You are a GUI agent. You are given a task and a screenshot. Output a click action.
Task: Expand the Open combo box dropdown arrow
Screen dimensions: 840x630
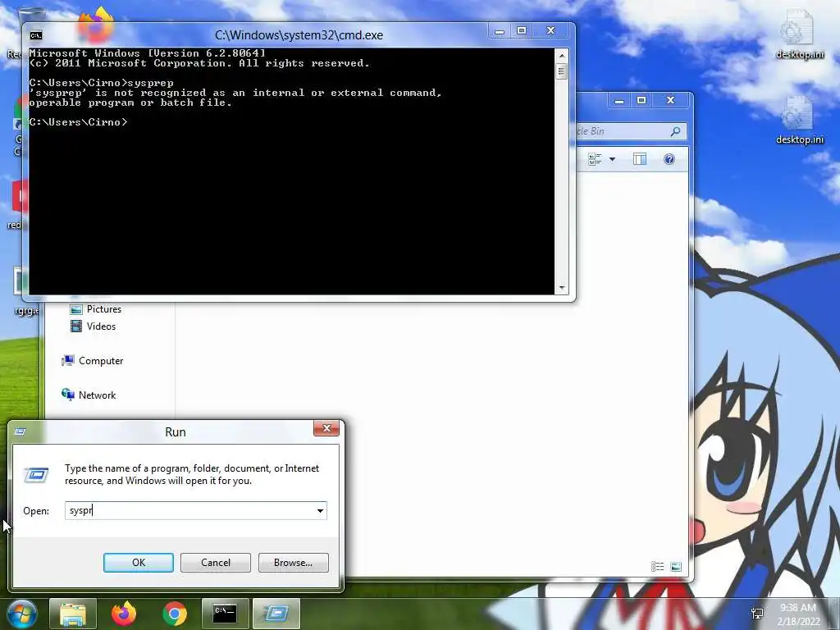(x=320, y=510)
